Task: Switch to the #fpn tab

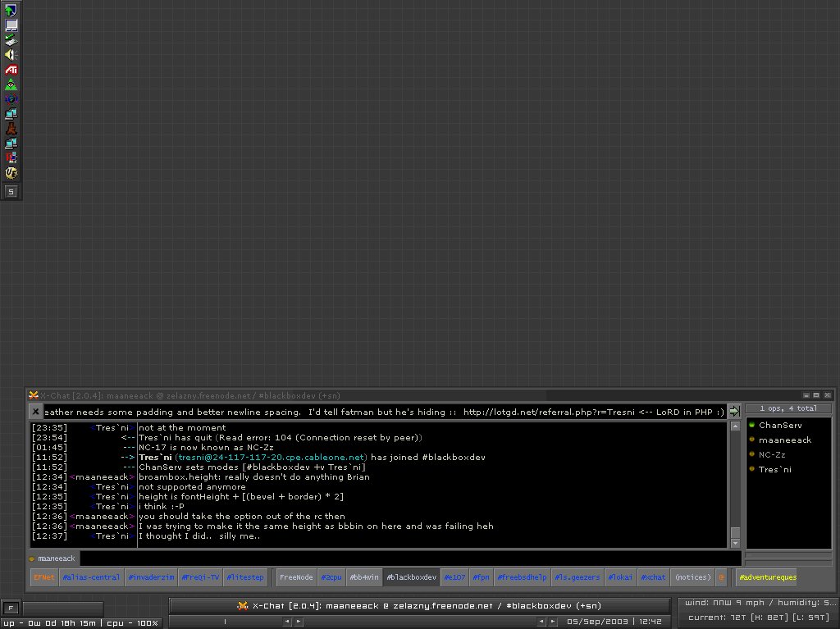Action: click(x=481, y=577)
